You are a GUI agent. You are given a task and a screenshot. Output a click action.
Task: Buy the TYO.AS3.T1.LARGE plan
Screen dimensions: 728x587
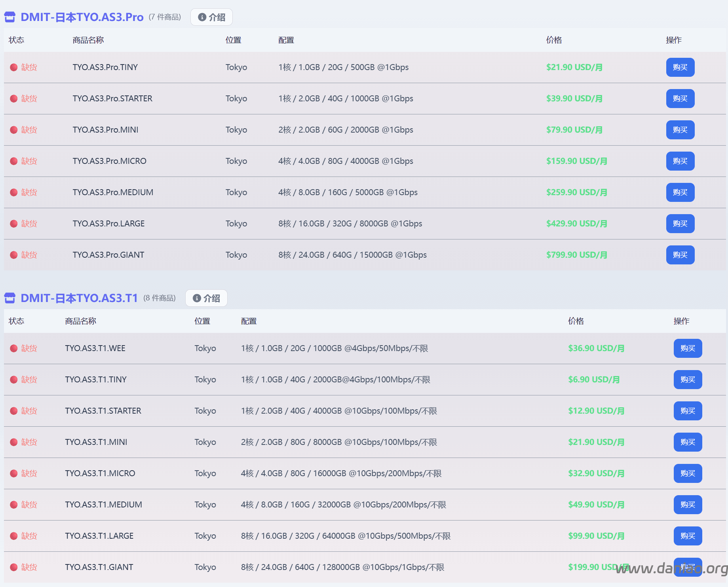point(688,536)
